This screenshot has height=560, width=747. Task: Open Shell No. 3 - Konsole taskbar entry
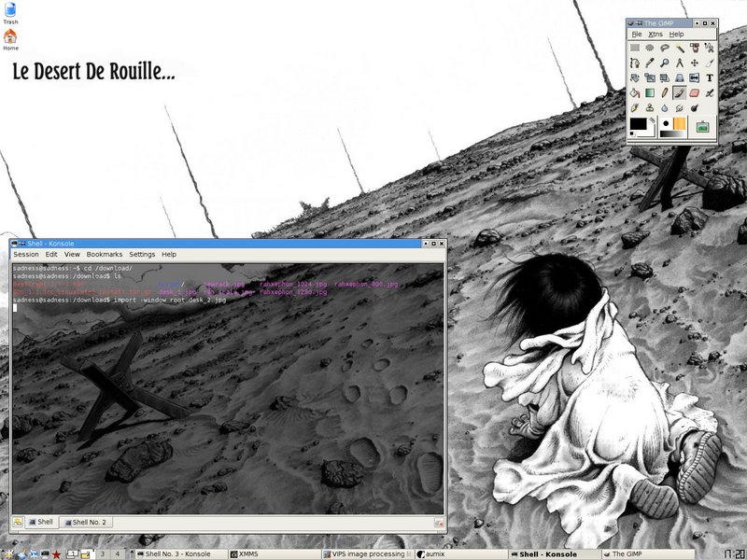pyautogui.click(x=179, y=554)
